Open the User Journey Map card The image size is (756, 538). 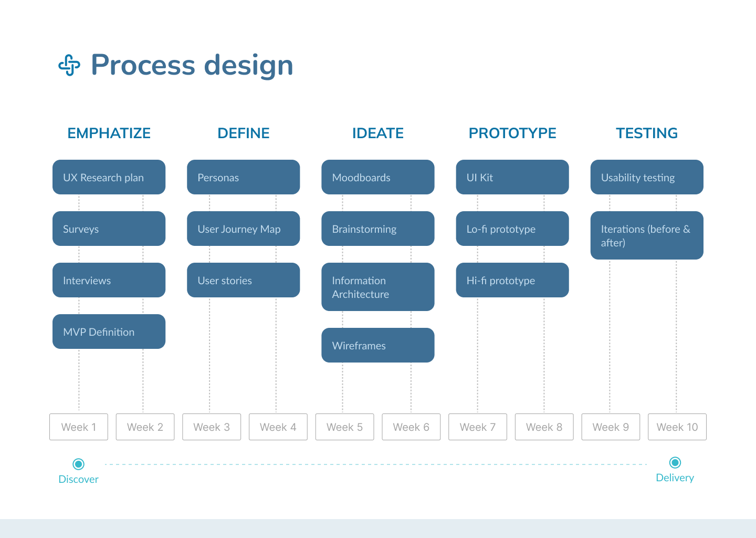pyautogui.click(x=243, y=229)
